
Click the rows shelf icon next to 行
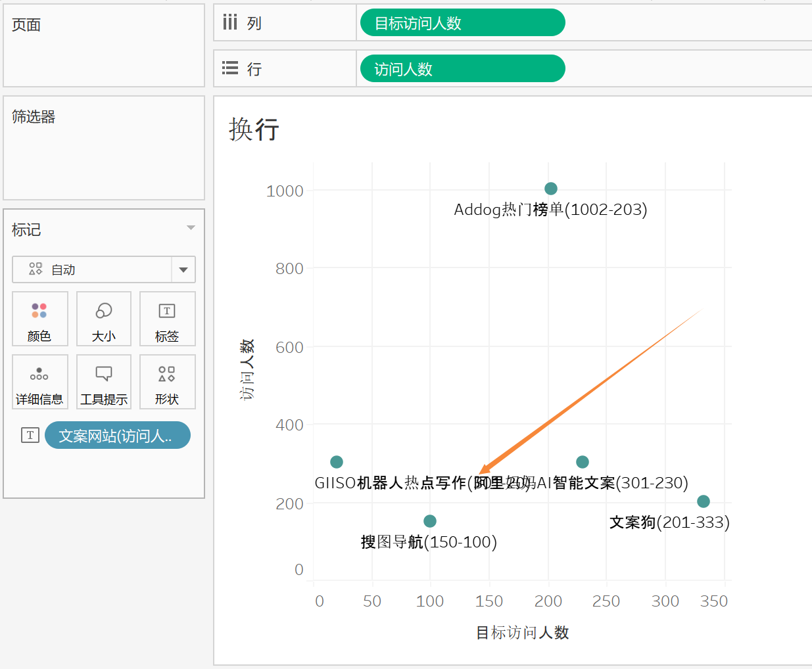click(x=230, y=68)
